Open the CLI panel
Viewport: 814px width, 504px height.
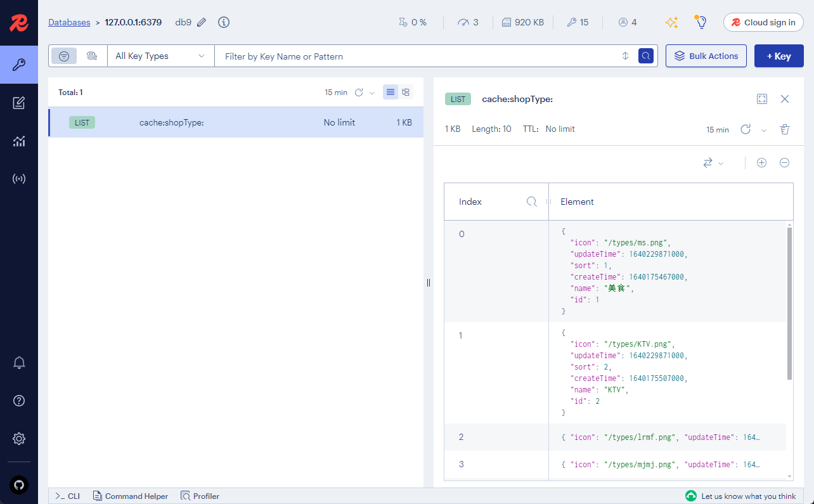[x=67, y=496]
